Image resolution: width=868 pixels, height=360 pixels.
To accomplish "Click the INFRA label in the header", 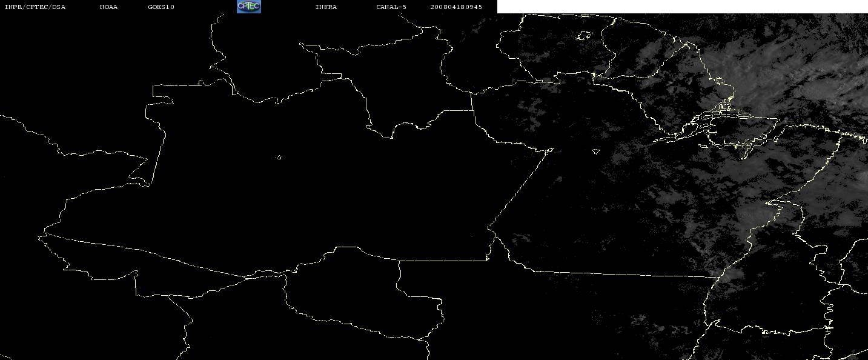I will (326, 7).
